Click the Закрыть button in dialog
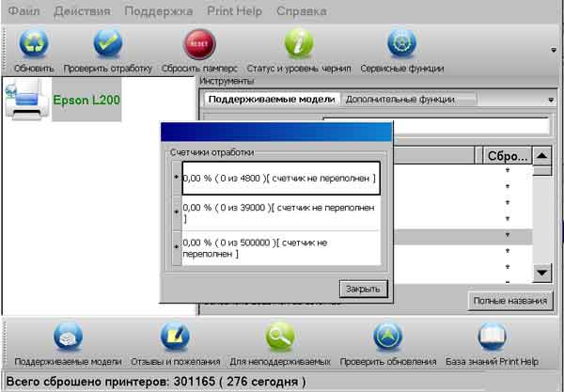 tap(363, 289)
